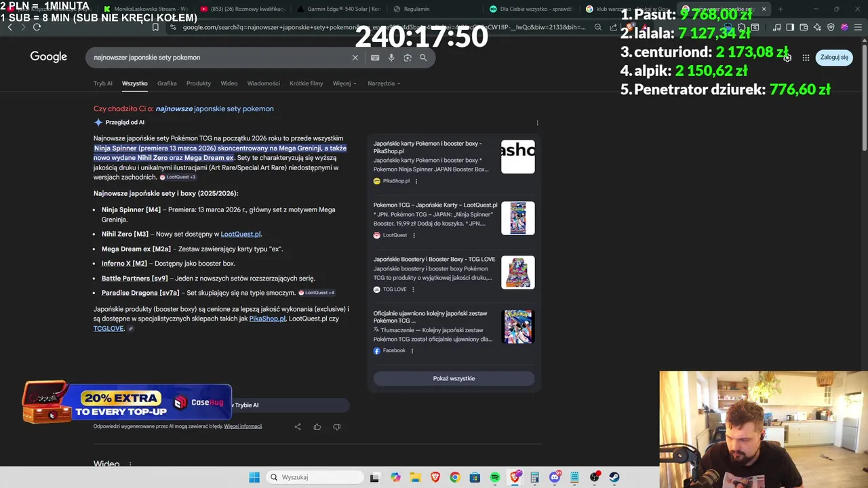Expand LootQuest +4 sources chip

[317, 293]
